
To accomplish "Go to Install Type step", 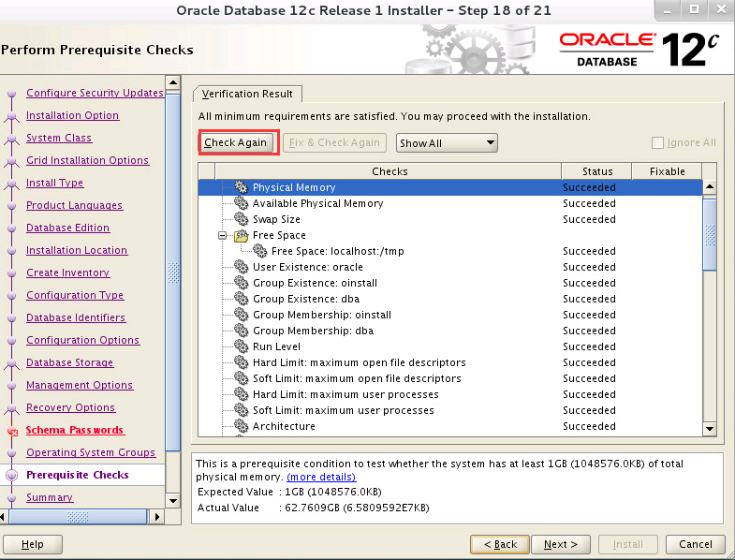I will [x=55, y=183].
